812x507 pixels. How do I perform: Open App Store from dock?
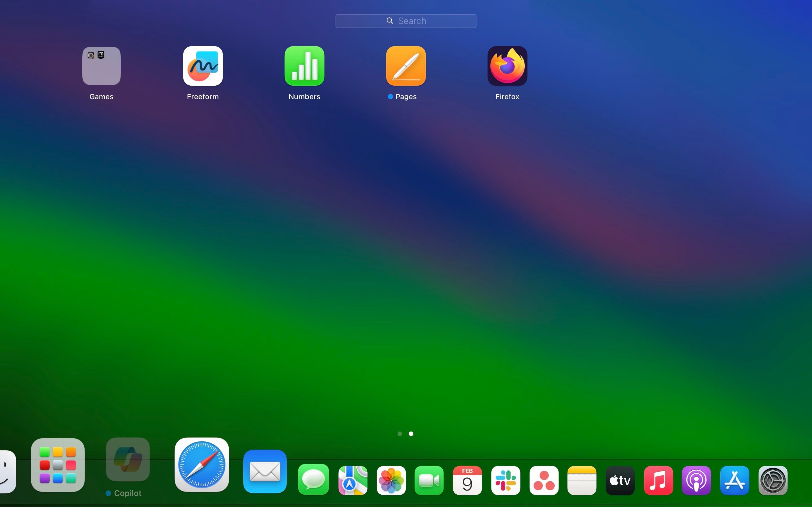(735, 480)
